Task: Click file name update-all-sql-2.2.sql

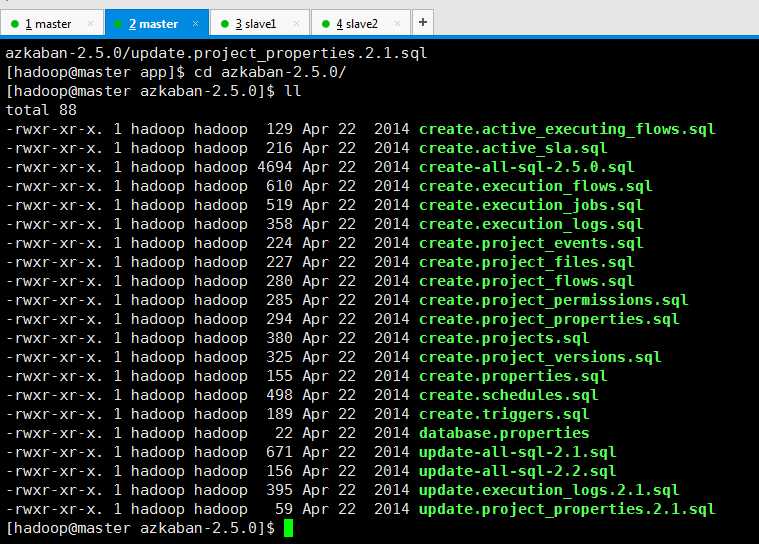Action: coord(517,471)
